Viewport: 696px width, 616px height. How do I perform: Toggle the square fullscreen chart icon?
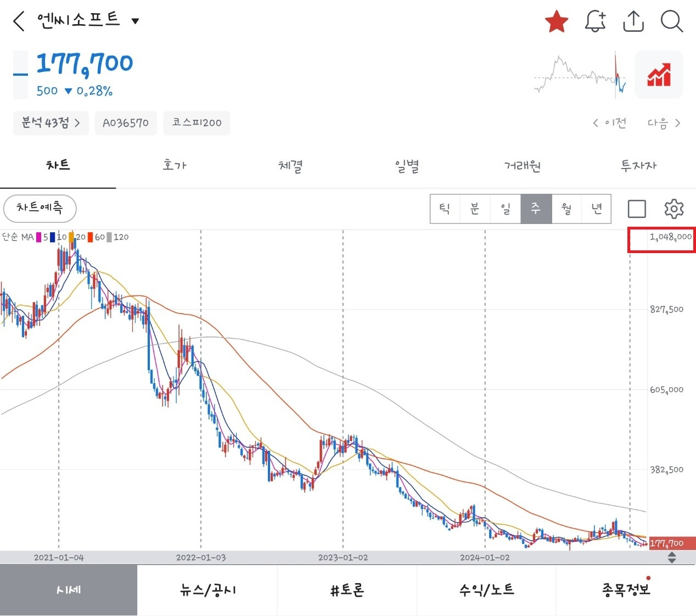point(637,209)
